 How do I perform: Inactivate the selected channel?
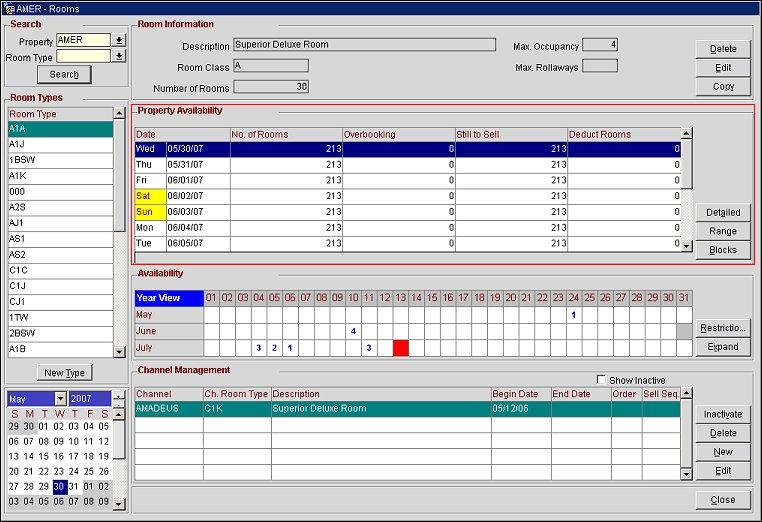coord(723,414)
